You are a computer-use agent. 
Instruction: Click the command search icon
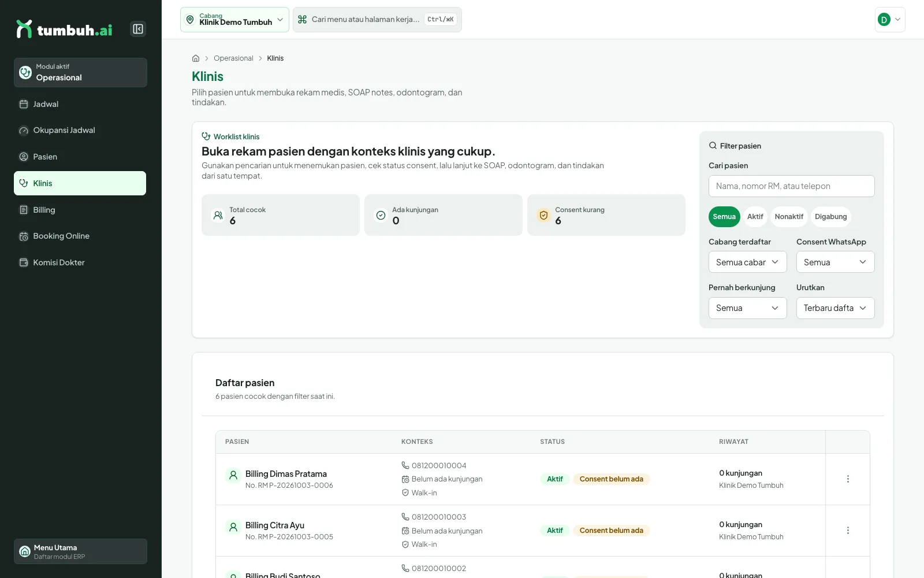click(302, 20)
